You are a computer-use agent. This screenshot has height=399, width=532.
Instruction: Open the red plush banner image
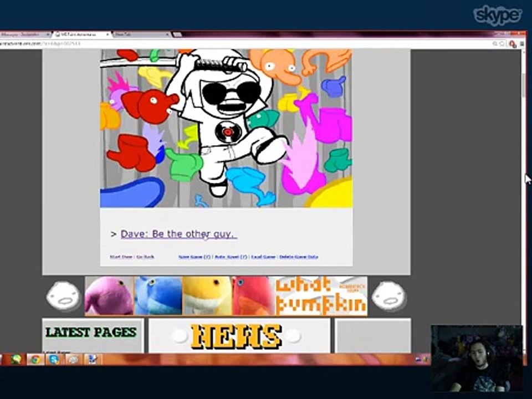pyautogui.click(x=253, y=296)
